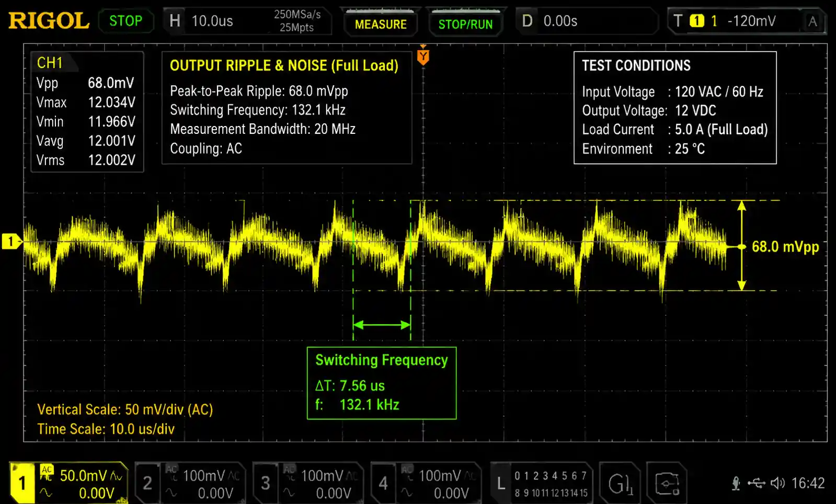Click the Measurement Bandwidth: 20 MHz line
Viewport: 836px width, 504px height.
coord(262,129)
